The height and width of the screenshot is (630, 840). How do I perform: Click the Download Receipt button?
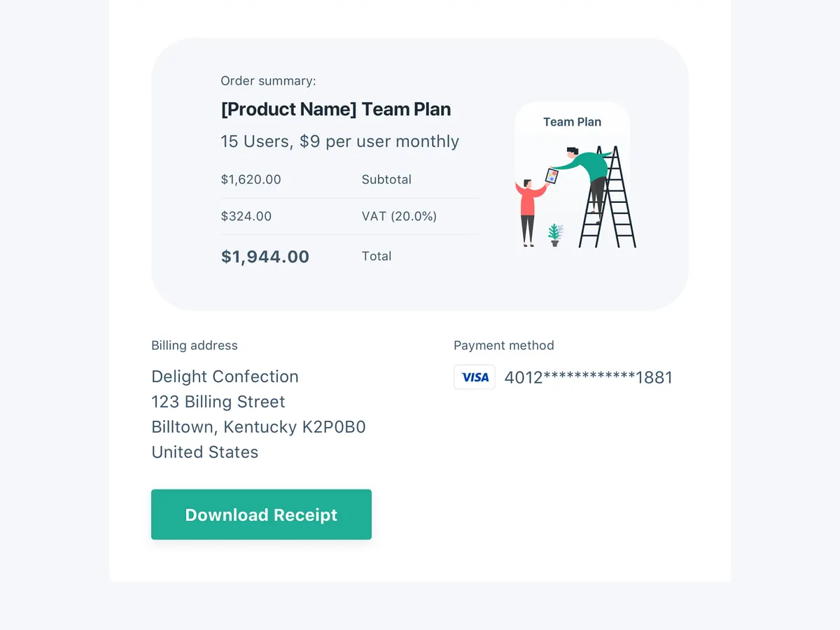[x=261, y=514]
